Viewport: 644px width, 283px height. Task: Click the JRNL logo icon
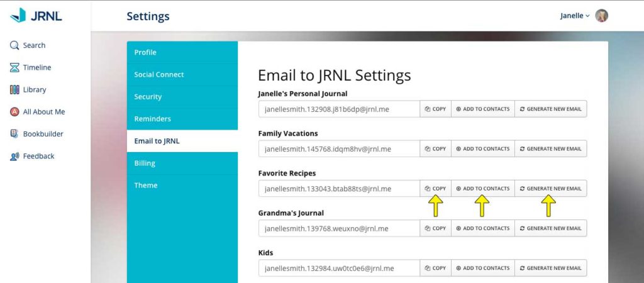pos(18,15)
